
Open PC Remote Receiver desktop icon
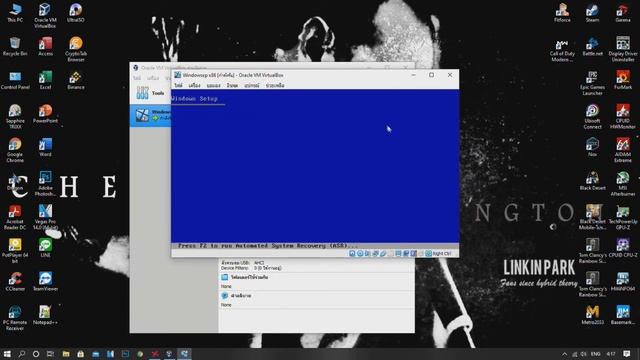(15, 318)
